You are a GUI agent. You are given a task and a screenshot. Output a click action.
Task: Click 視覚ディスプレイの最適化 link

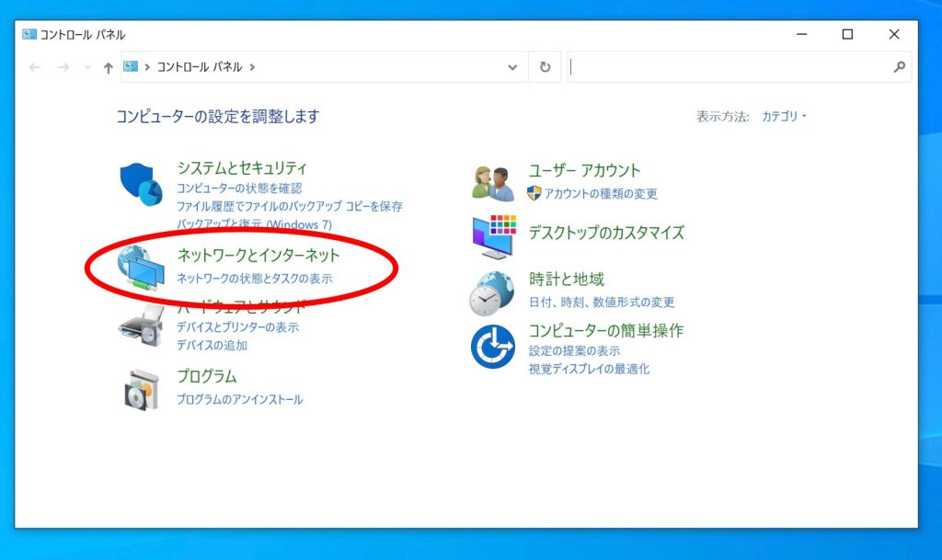tap(589, 369)
